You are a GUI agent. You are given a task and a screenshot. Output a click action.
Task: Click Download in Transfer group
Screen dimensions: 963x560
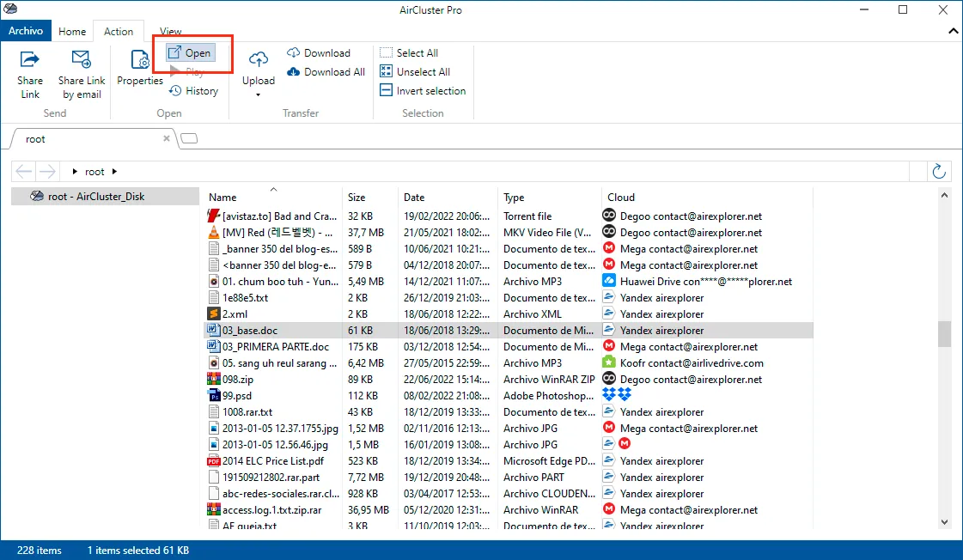coord(319,52)
